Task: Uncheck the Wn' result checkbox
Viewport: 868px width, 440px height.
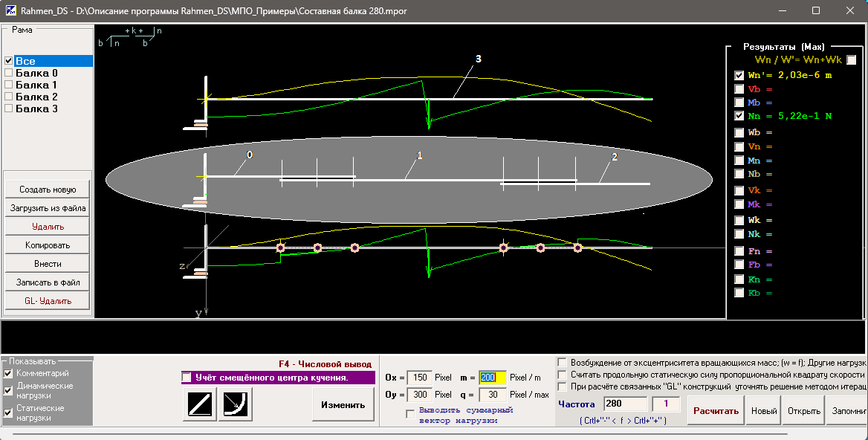Action: pyautogui.click(x=739, y=75)
